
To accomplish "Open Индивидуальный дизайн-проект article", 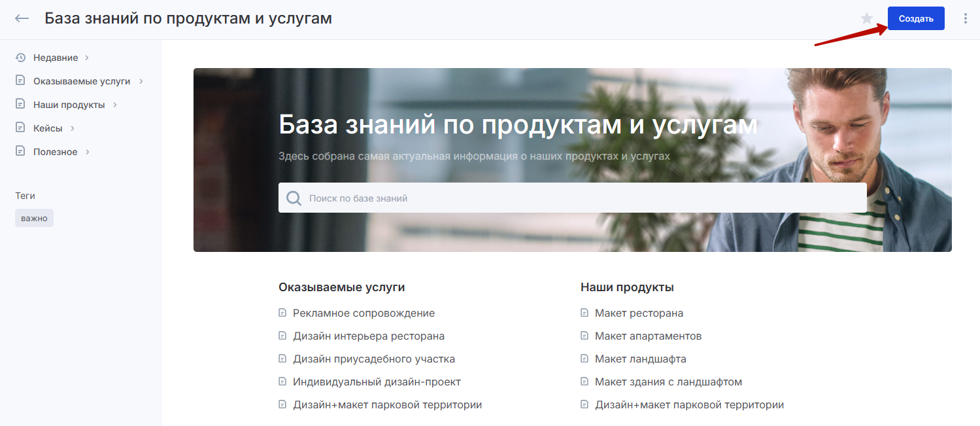I will (377, 382).
